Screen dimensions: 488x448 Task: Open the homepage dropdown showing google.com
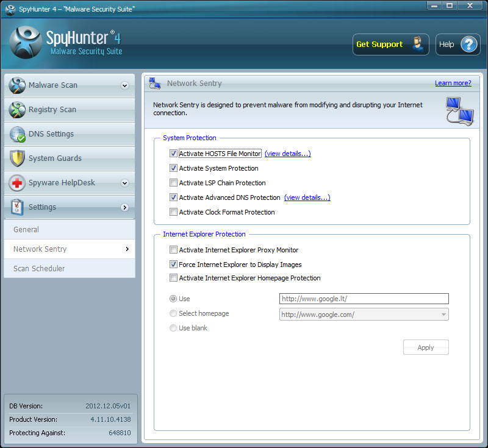click(364, 315)
